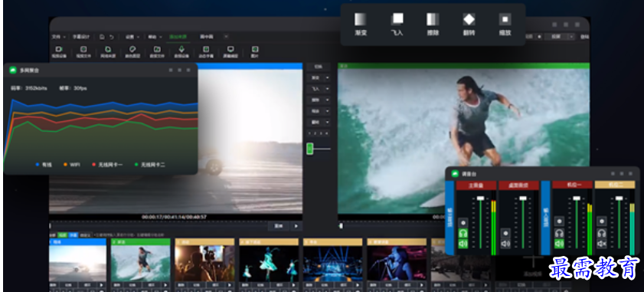Open 桌面音频 channel settings round button

tap(505, 233)
